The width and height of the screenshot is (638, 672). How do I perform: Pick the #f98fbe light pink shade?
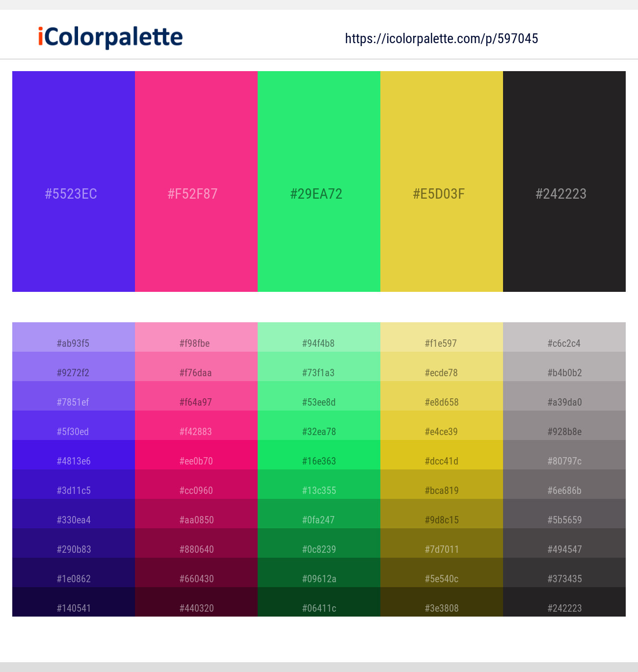click(x=196, y=337)
